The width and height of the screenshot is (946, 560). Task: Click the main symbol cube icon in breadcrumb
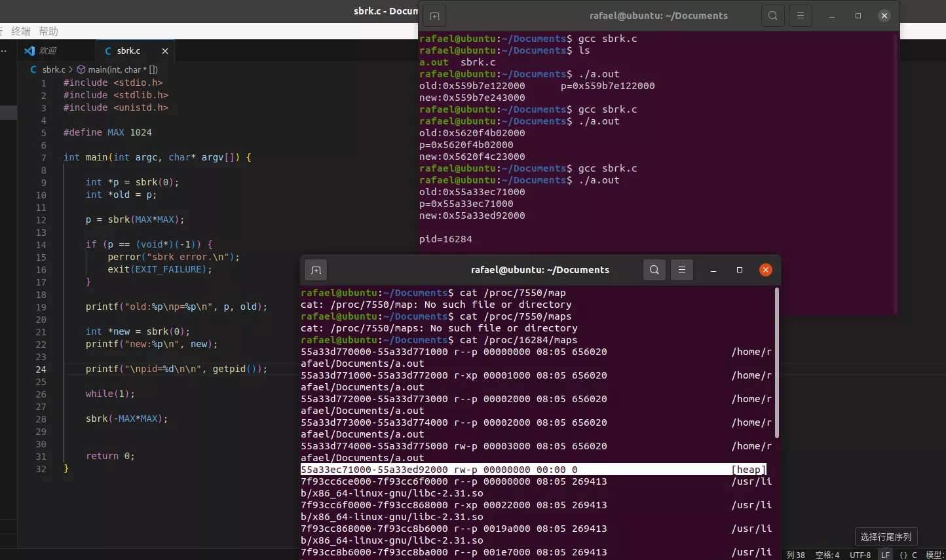81,69
